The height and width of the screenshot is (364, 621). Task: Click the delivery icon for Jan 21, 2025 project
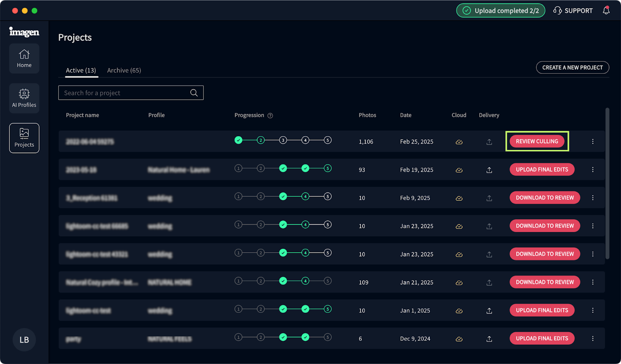(x=489, y=282)
